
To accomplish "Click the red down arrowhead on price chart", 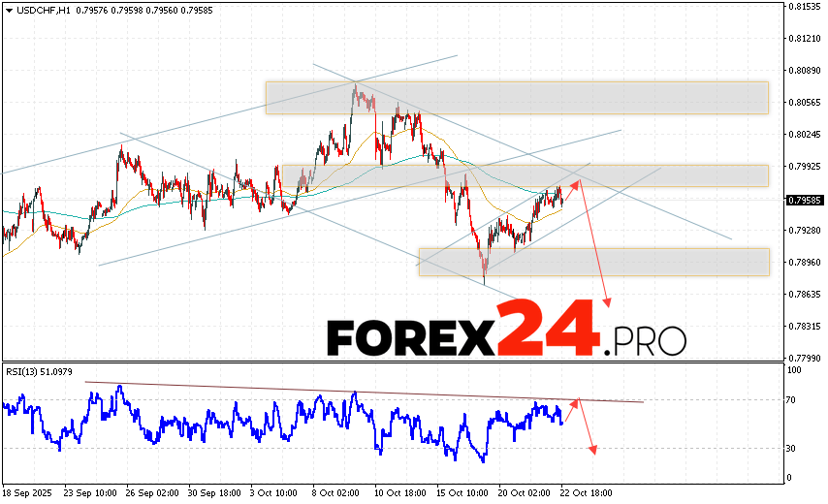I will pyautogui.click(x=609, y=302).
